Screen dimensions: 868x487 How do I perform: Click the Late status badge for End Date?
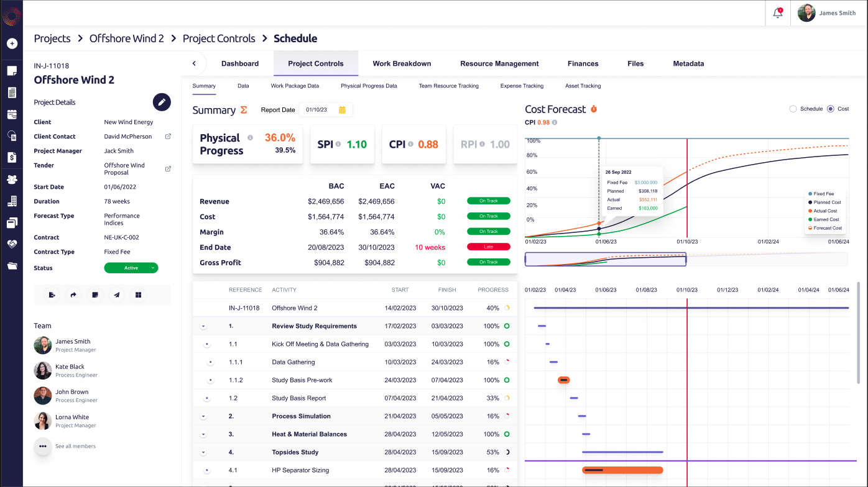(489, 247)
